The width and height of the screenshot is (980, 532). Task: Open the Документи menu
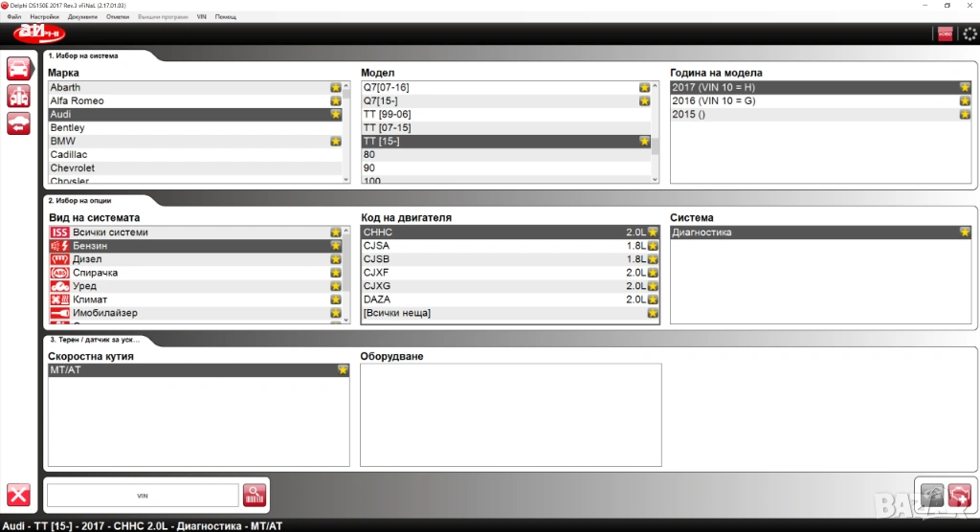pyautogui.click(x=82, y=17)
